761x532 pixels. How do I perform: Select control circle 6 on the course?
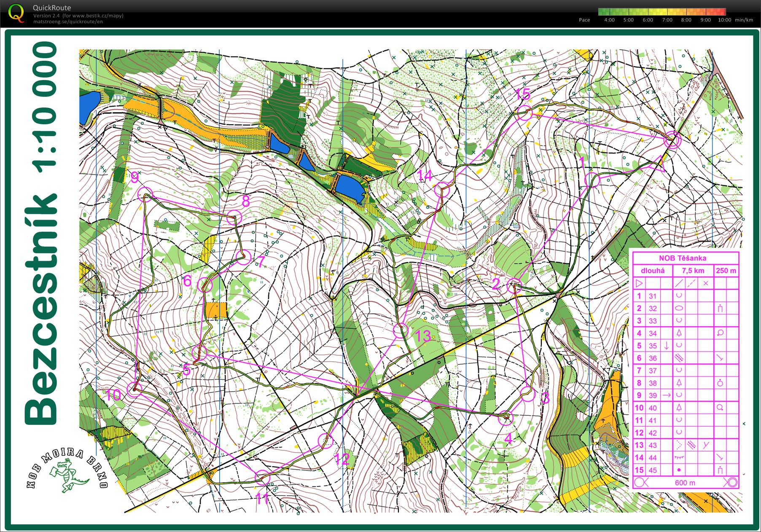tap(205, 285)
